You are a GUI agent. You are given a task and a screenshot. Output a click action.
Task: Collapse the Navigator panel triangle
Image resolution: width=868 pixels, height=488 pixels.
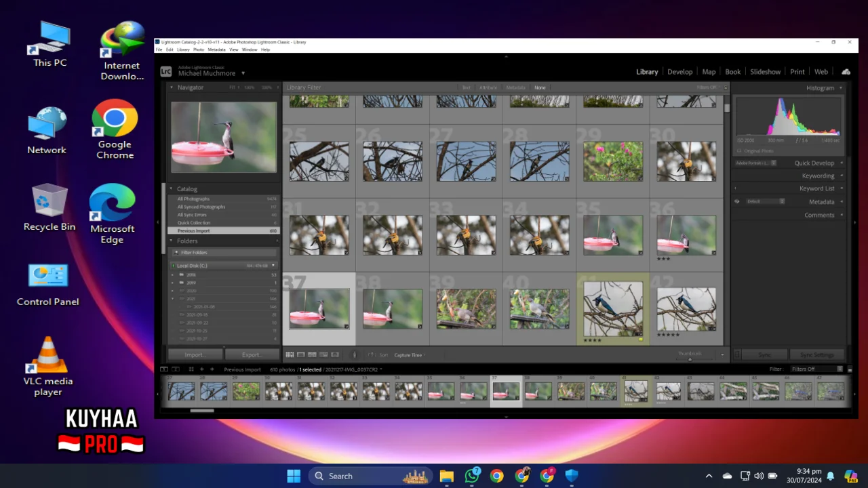(172, 87)
